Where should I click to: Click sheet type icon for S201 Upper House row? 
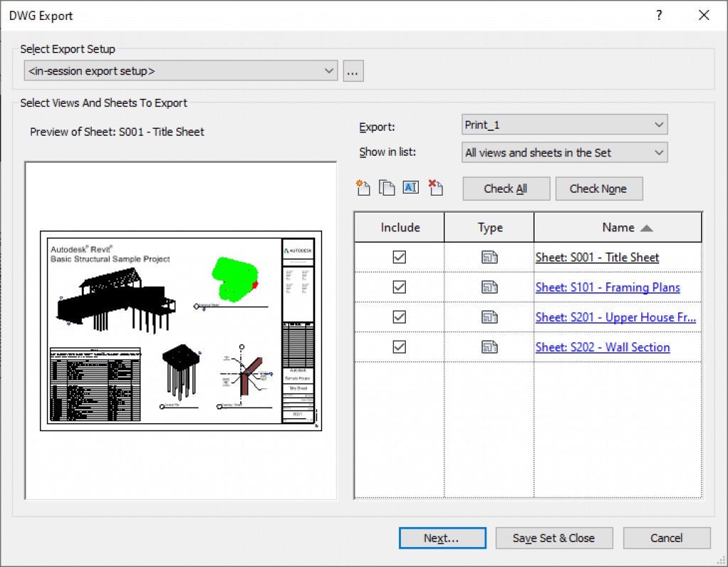tap(489, 317)
